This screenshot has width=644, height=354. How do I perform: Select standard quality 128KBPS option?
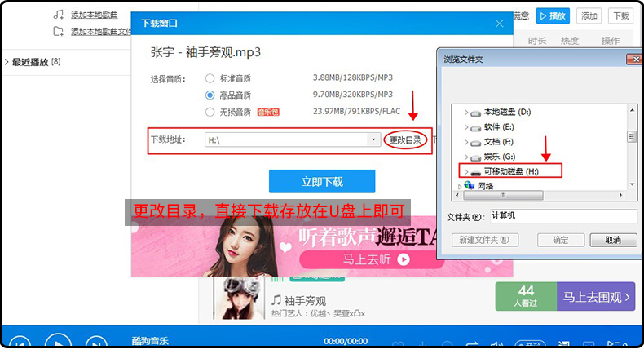[210, 78]
